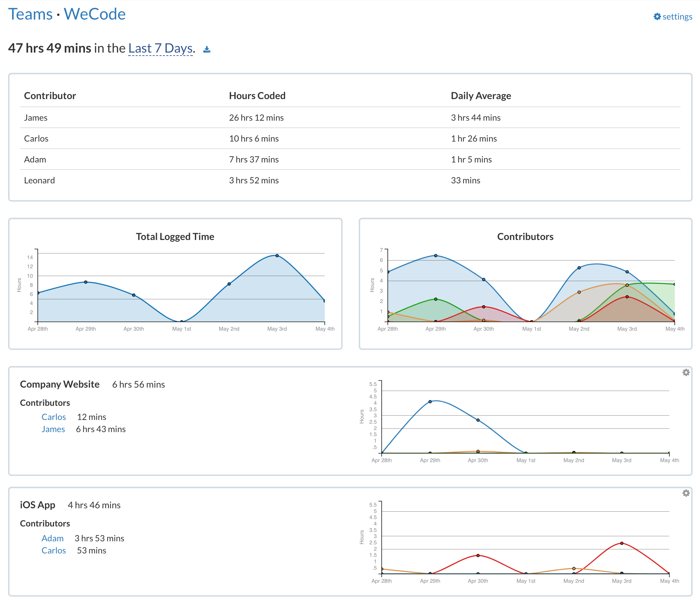Screen dimensions: 700x604
Task: Click the Contributor column header
Action: click(x=50, y=96)
